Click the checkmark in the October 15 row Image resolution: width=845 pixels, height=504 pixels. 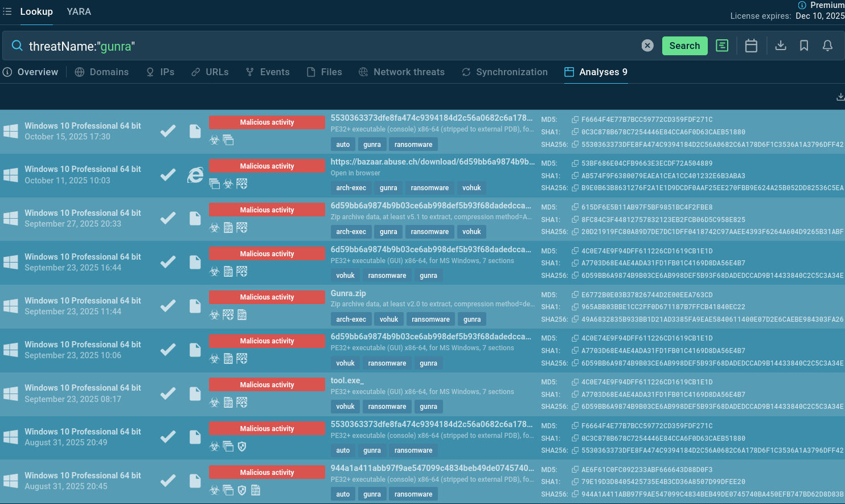pos(167,131)
